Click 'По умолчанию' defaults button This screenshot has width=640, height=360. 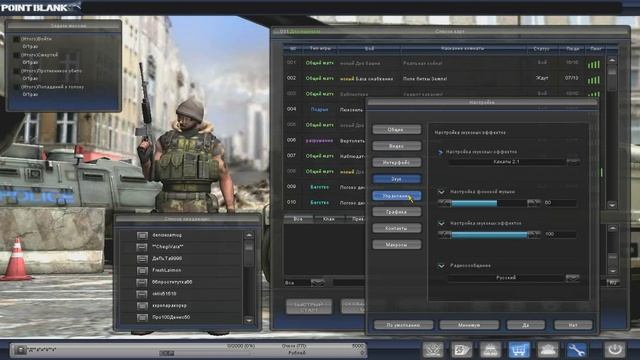click(x=403, y=325)
